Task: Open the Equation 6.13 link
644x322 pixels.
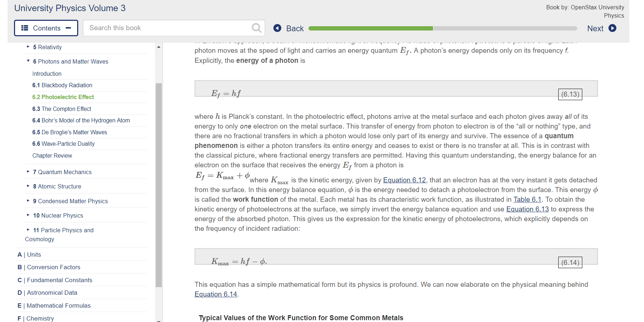Action: click(527, 209)
